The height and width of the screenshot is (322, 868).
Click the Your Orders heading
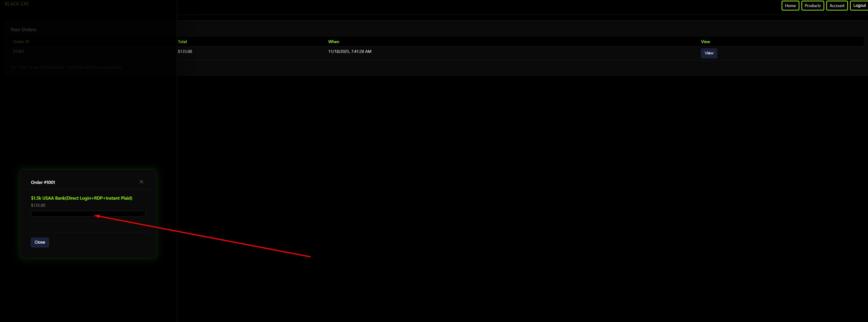point(23,30)
